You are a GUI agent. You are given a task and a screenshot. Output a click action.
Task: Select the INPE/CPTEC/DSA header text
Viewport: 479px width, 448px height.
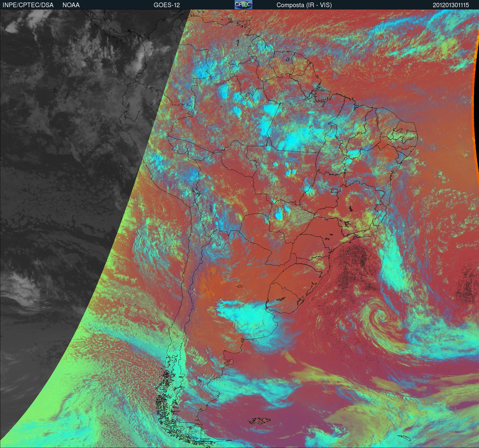pyautogui.click(x=28, y=5)
